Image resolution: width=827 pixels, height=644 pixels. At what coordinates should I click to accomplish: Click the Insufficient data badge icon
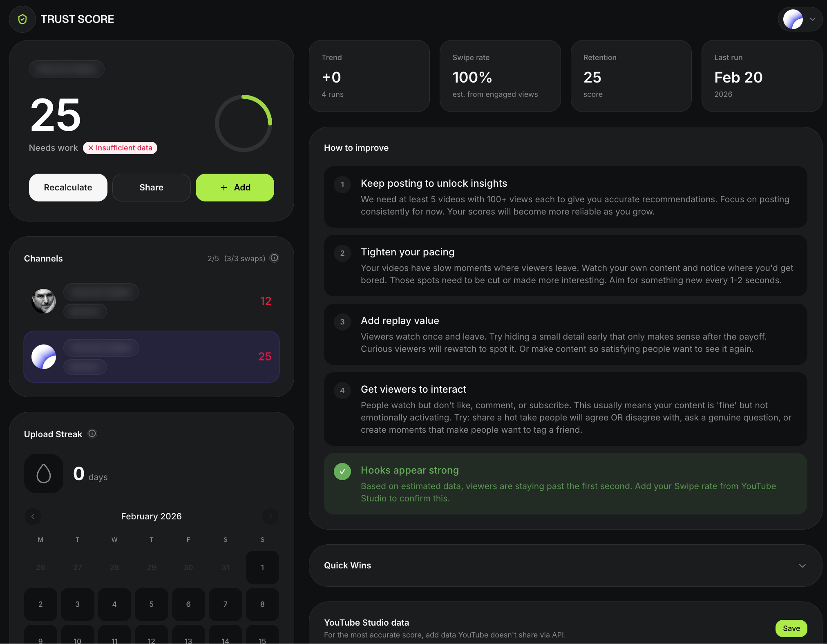(90, 148)
